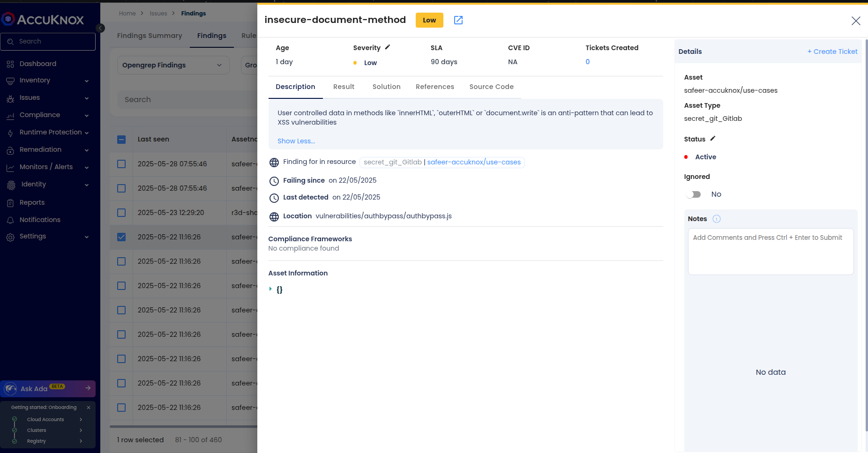This screenshot has height=453, width=868.
Task: Click the AccuKnox logo
Action: [43, 19]
